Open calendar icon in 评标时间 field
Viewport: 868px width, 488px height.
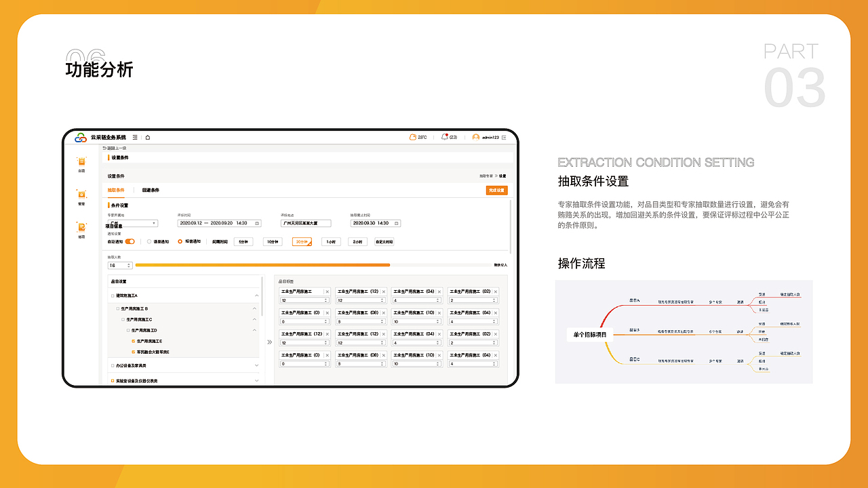pos(256,223)
